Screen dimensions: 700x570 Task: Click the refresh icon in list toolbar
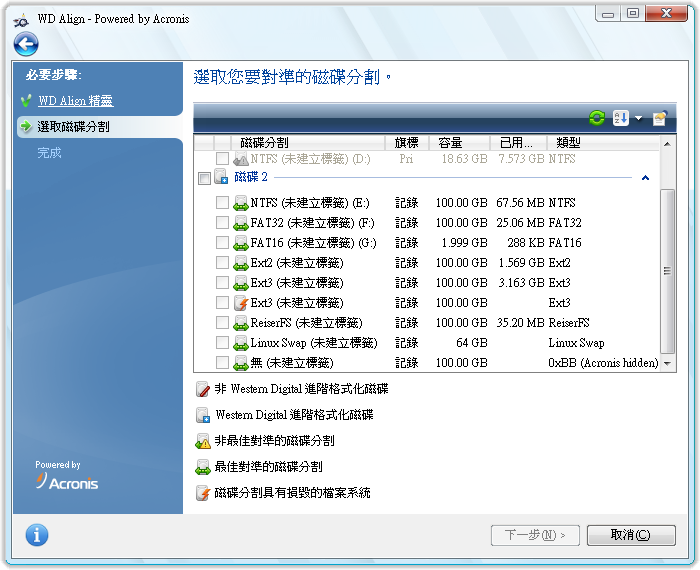[596, 118]
